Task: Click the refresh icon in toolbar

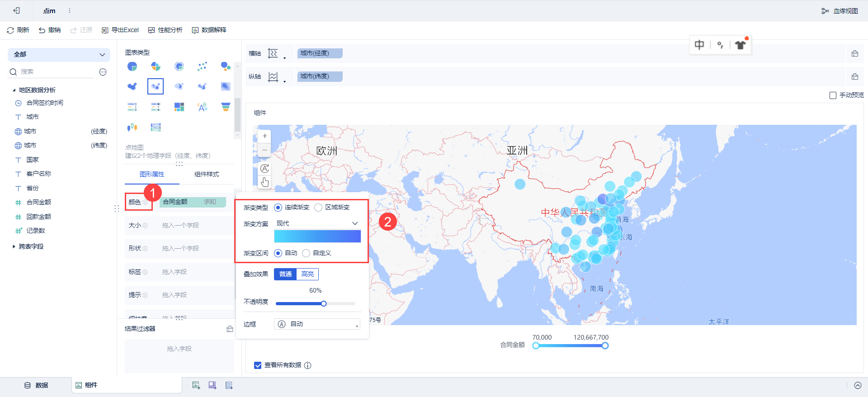Action: click(x=10, y=30)
